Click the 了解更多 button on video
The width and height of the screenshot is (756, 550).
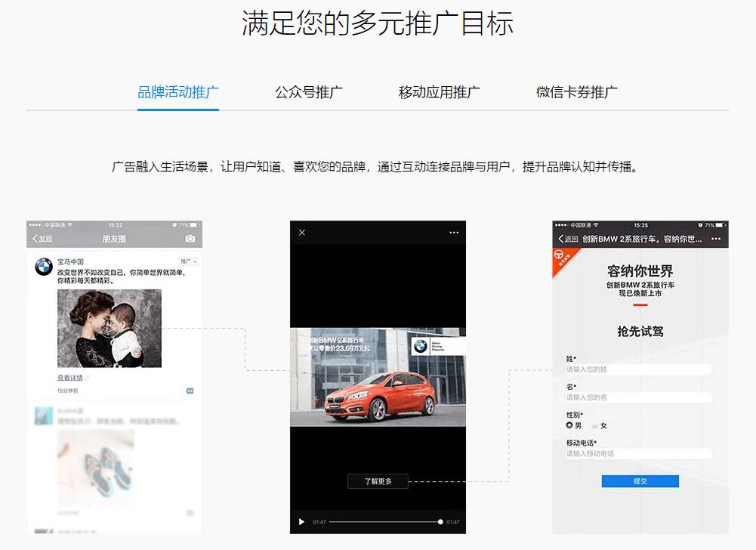pyautogui.click(x=378, y=481)
